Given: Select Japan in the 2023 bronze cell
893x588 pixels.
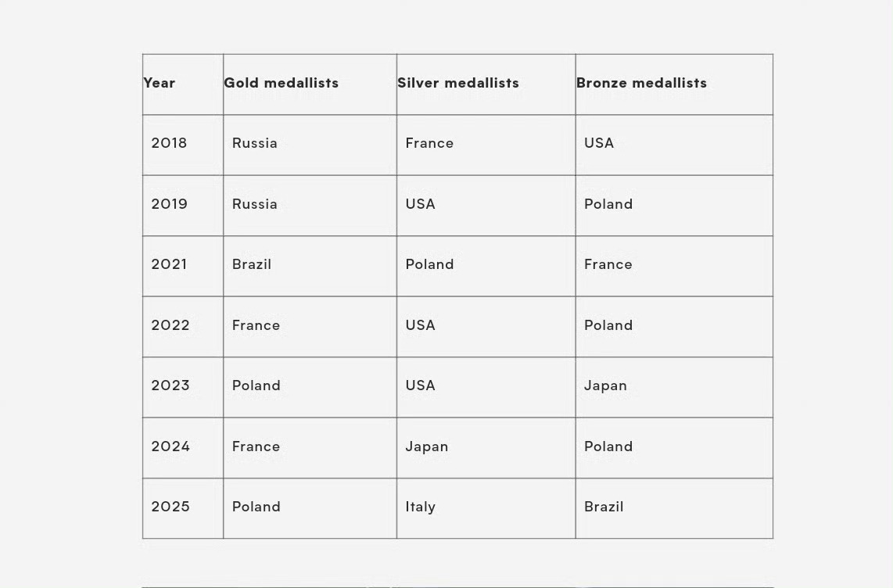Looking at the screenshot, I should 605,385.
